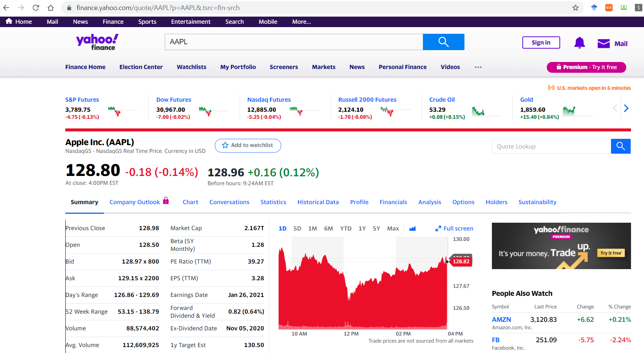
Task: Click the browser forward arrow
Action: click(x=21, y=7)
